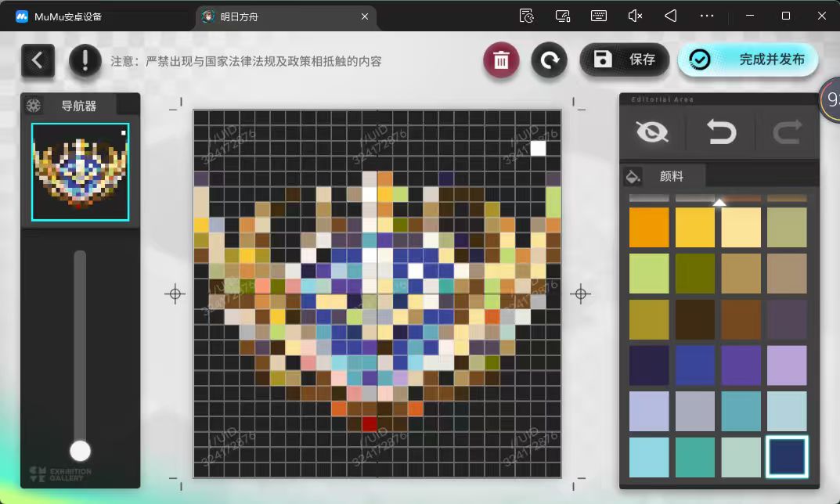Pick the light lime green swatch
This screenshot has width=840, height=504.
pyautogui.click(x=649, y=274)
